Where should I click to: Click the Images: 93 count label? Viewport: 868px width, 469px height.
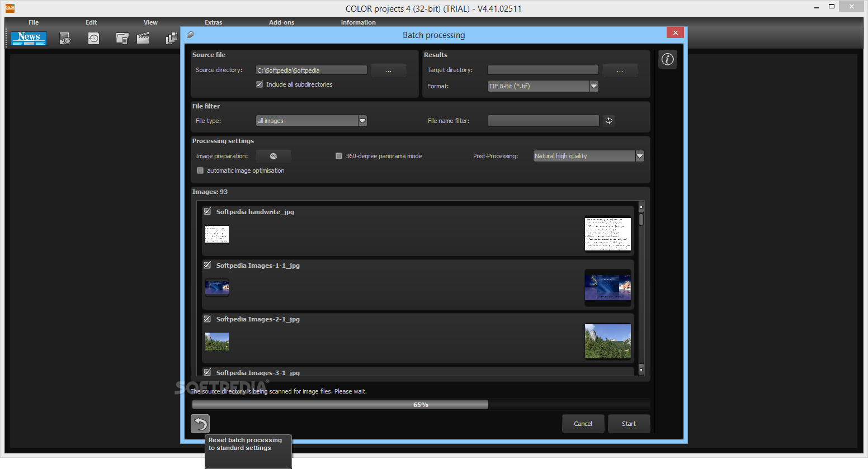[210, 192]
